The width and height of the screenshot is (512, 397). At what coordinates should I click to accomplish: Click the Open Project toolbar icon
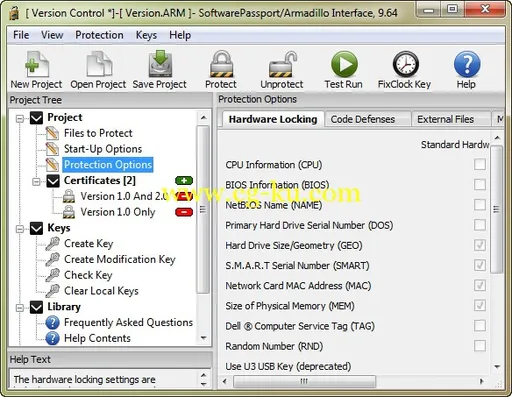click(99, 64)
